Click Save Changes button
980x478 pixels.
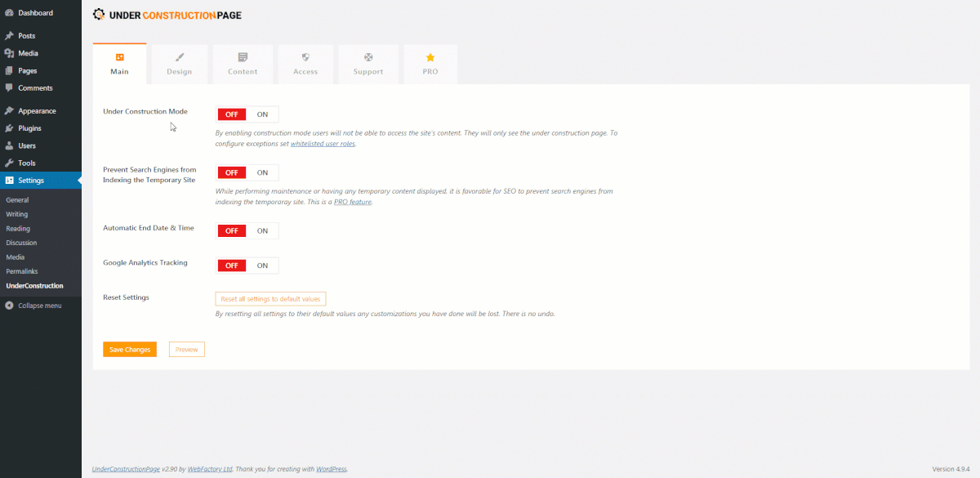tap(130, 350)
